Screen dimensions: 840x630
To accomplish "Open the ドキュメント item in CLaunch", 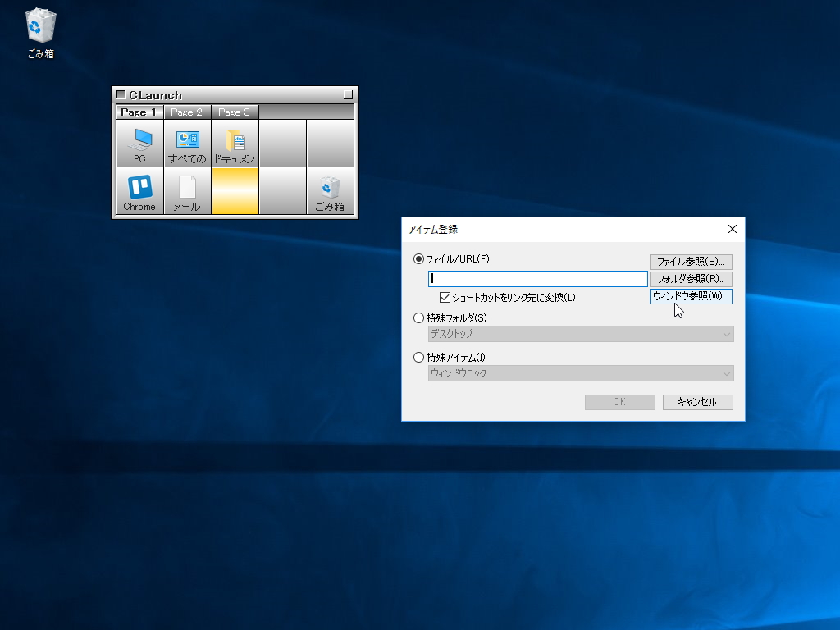I will [235, 143].
